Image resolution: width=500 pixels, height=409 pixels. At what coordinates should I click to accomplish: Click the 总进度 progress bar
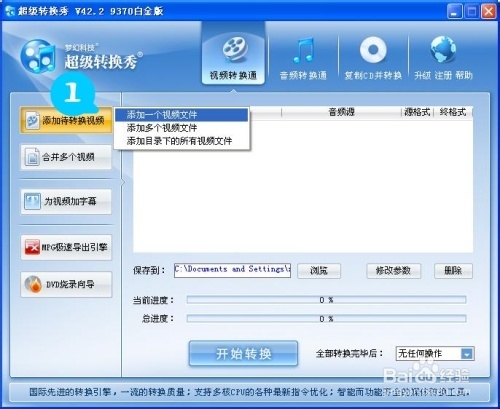click(x=326, y=319)
